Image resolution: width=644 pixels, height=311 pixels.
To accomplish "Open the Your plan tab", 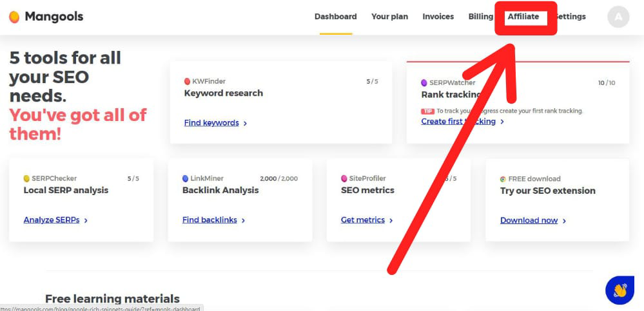I will click(390, 17).
